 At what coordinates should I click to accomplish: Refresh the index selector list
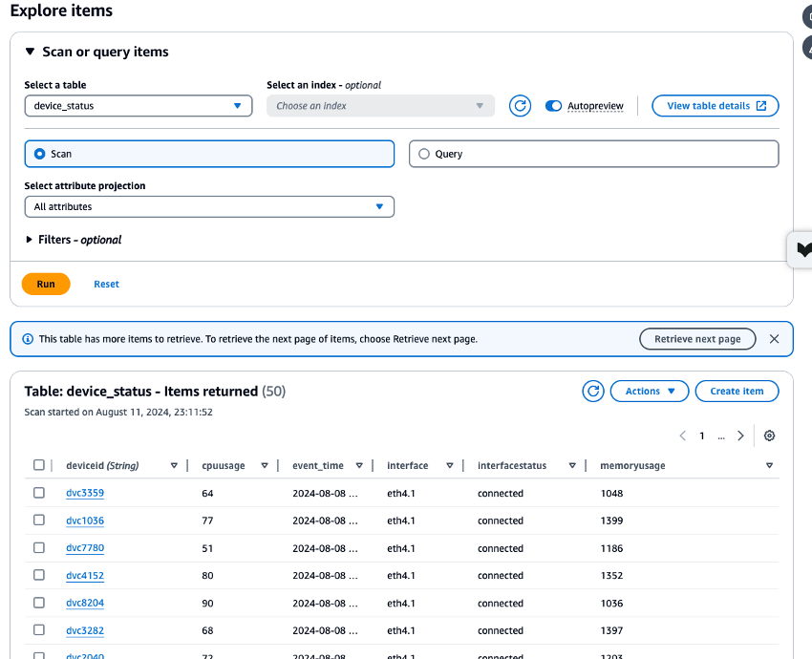[520, 105]
